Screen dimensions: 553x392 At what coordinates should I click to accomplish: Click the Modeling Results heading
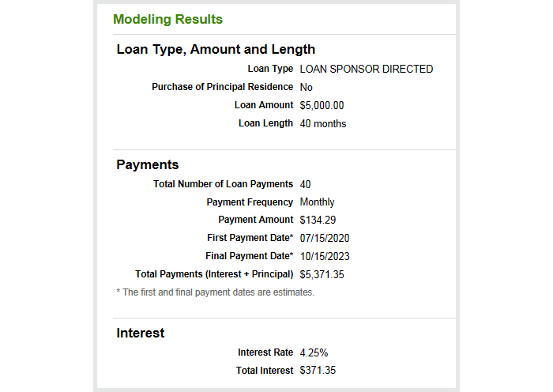(x=167, y=20)
